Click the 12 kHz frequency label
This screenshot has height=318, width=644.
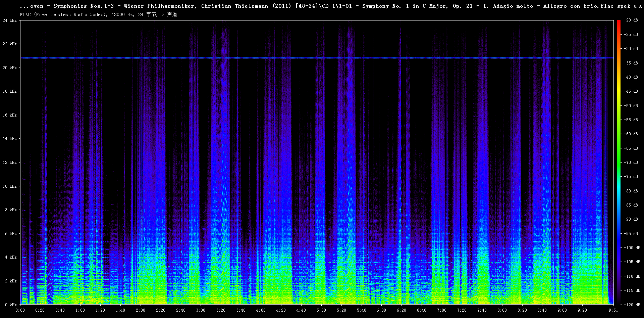click(10, 163)
